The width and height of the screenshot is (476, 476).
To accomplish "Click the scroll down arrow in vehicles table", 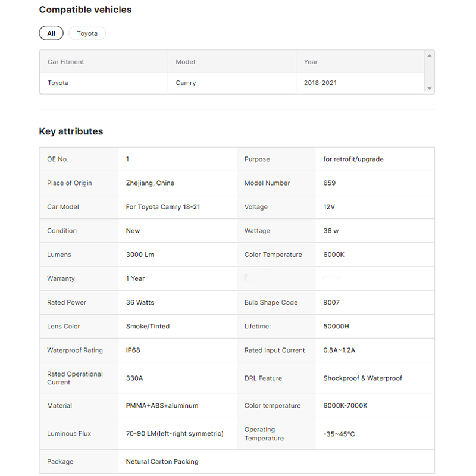I will click(x=430, y=89).
